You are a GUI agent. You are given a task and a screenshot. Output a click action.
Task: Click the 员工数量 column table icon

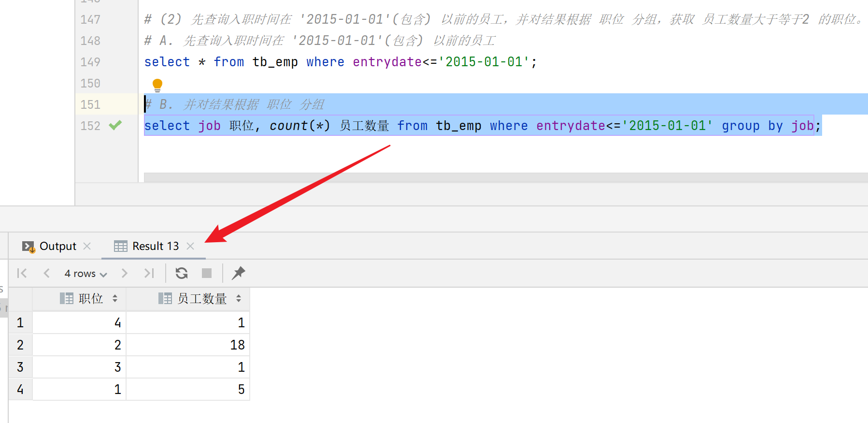click(x=165, y=298)
